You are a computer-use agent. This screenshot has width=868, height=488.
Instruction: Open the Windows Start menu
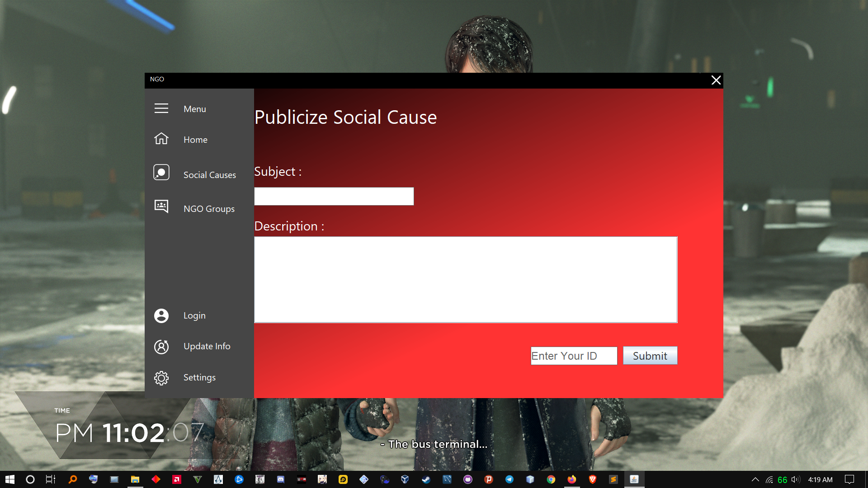point(10,479)
